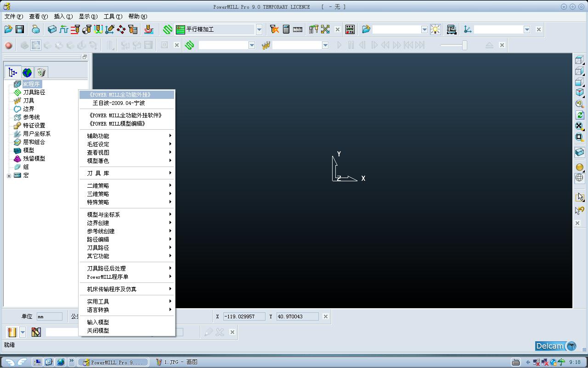Click the pencil-and-grid icon in the bottom toolbar

tap(36, 332)
